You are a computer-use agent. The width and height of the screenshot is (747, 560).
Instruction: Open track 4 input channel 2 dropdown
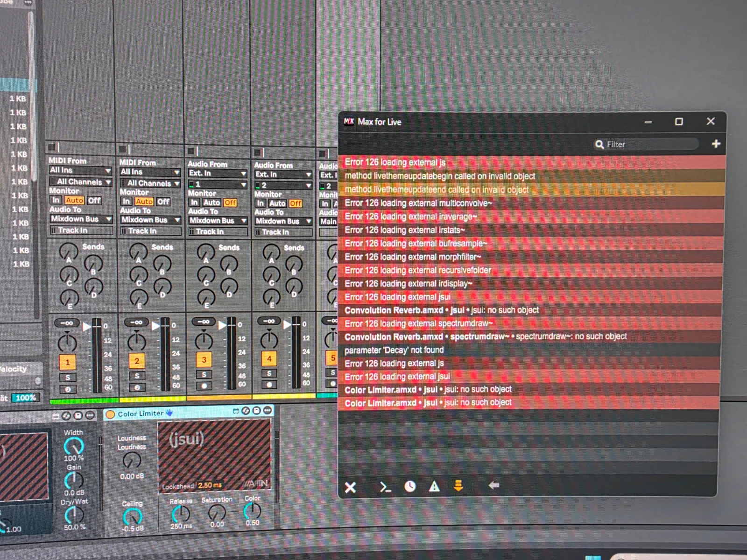[x=283, y=186]
